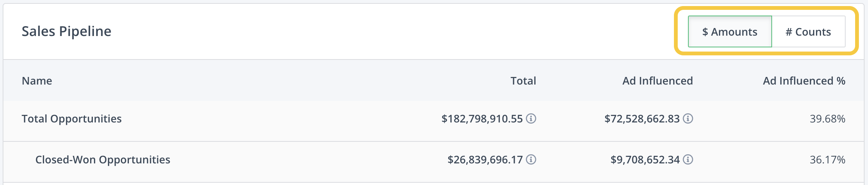Select the Total Opportunities row label
The width and height of the screenshot is (868, 185).
72,119
